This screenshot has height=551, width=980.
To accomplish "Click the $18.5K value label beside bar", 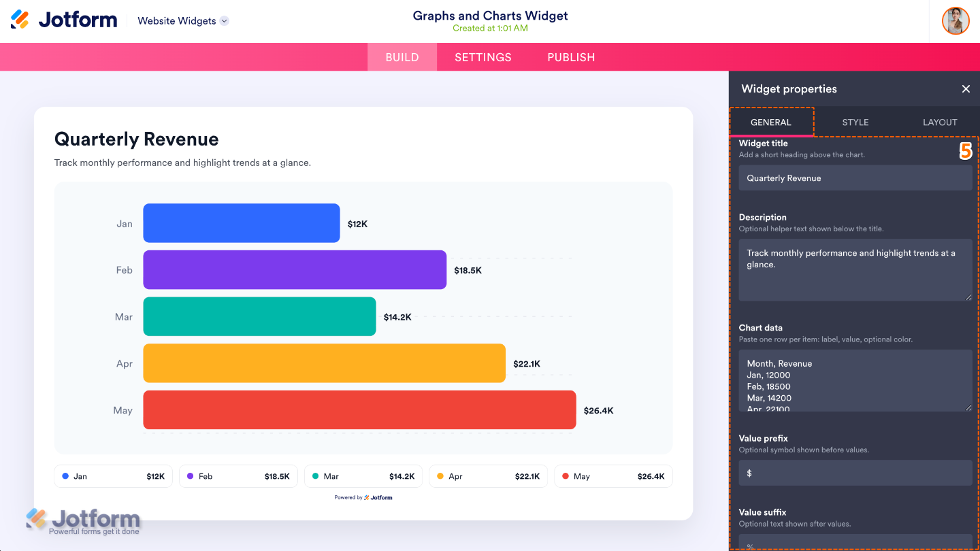I will 468,270.
